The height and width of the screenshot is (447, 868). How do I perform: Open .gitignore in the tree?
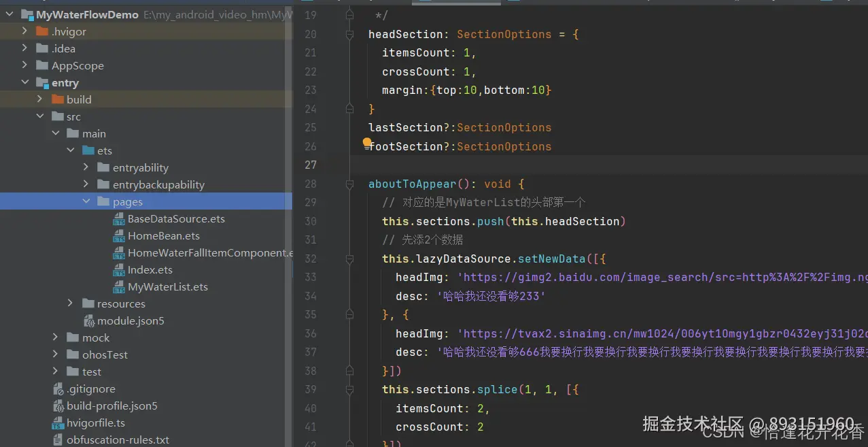point(91,389)
